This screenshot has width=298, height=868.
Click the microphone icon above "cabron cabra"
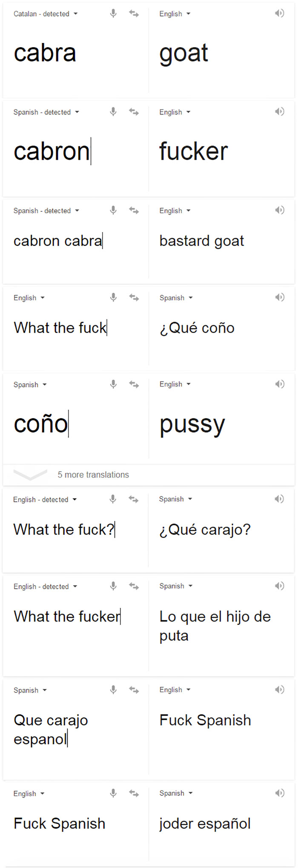coord(113,210)
